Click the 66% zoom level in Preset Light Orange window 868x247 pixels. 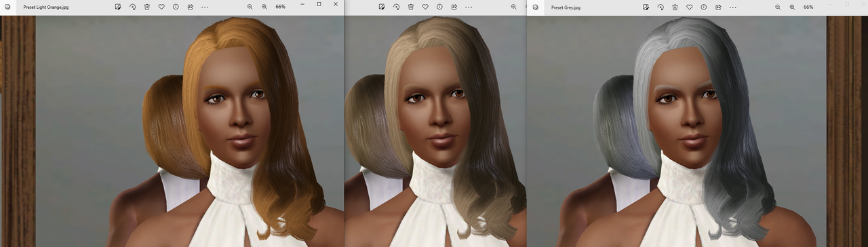281,6
